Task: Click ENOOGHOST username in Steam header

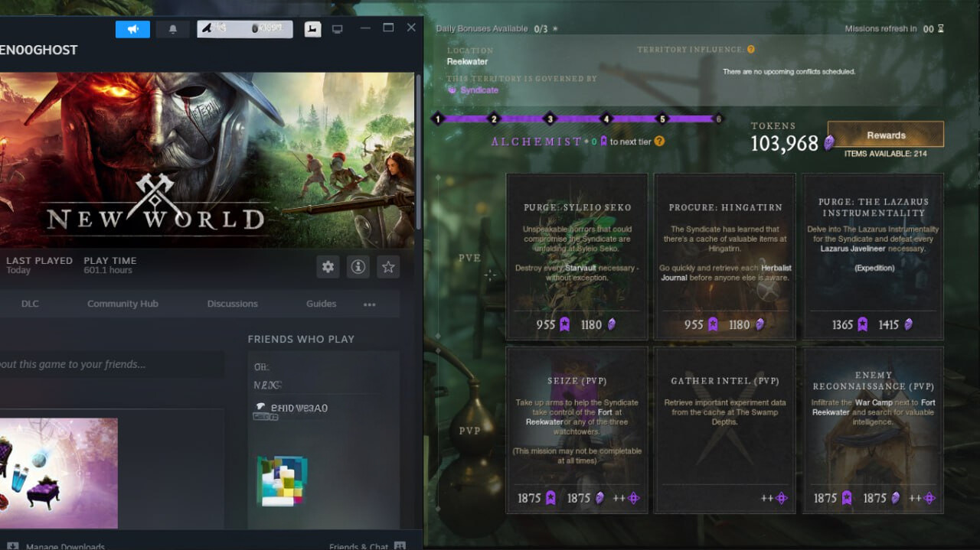Action: pyautogui.click(x=38, y=50)
